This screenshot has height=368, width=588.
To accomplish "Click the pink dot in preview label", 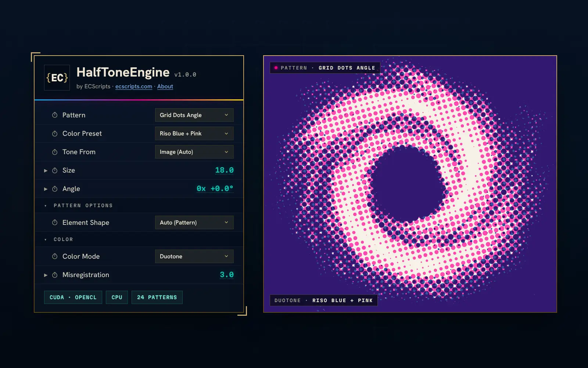I will click(x=276, y=68).
